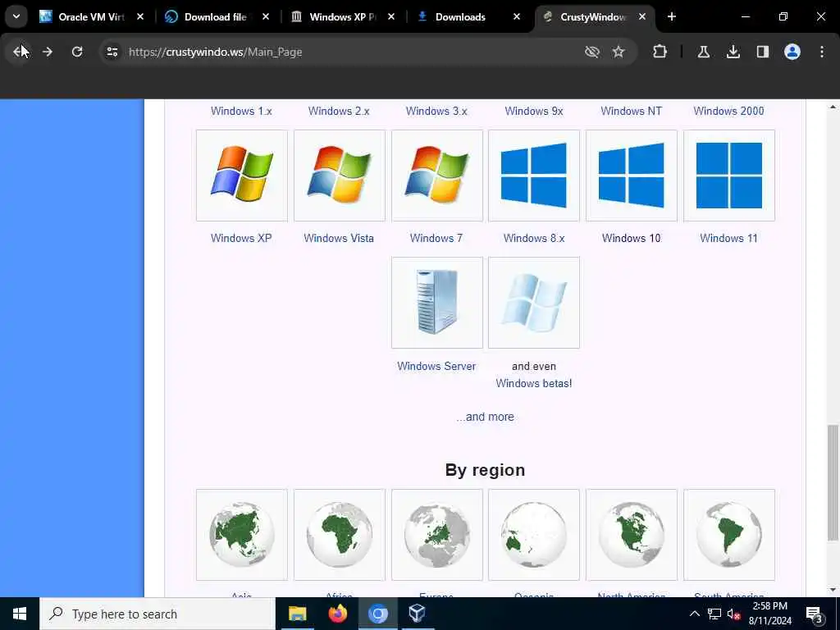Click the Windows Vista logo thumbnail
This screenshot has height=630, width=840.
click(339, 176)
